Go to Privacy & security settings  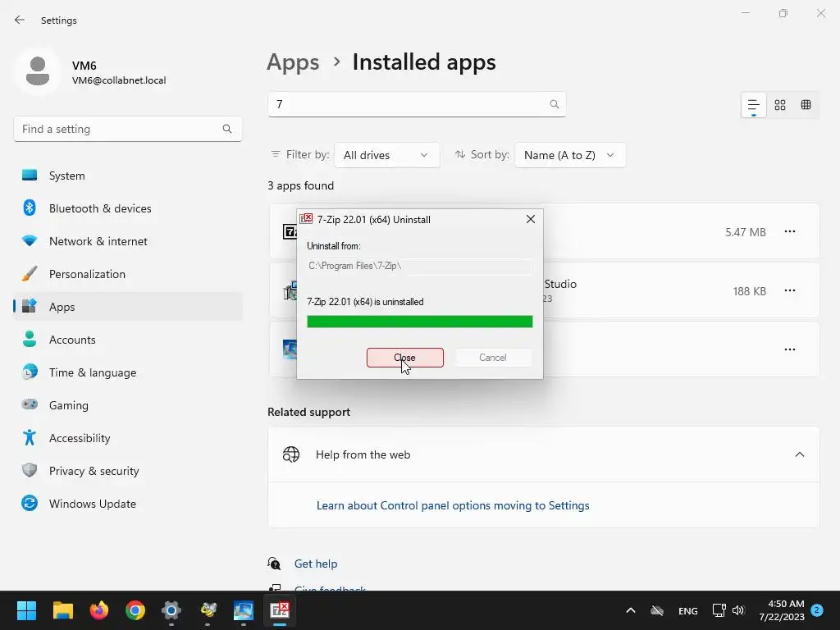(x=94, y=471)
